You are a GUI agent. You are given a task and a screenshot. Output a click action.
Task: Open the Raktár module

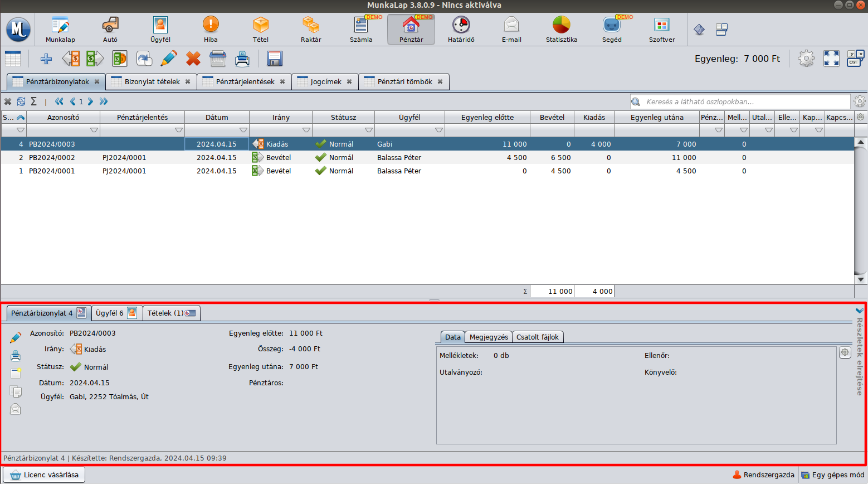[x=311, y=29]
